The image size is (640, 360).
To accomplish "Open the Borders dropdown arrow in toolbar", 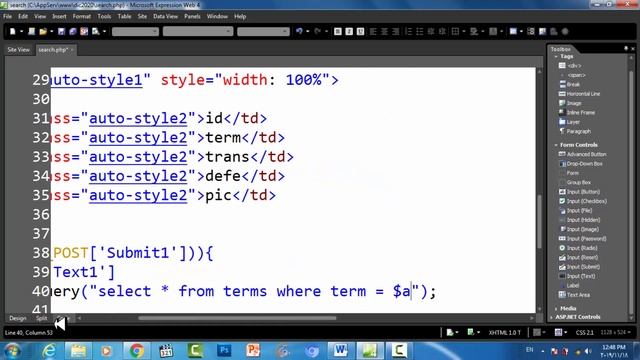I will [x=464, y=31].
